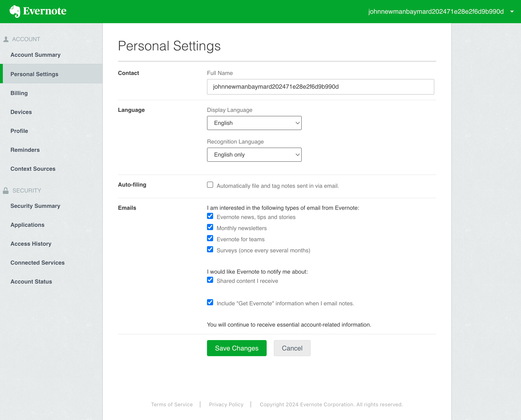This screenshot has height=420, width=521.
Task: Open the Profile settings page
Action: (x=19, y=131)
